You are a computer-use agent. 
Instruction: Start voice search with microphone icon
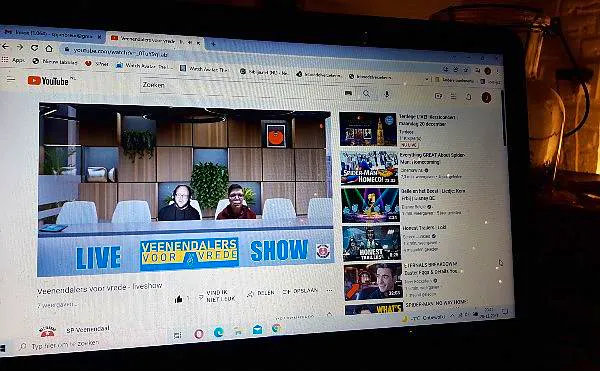(386, 94)
